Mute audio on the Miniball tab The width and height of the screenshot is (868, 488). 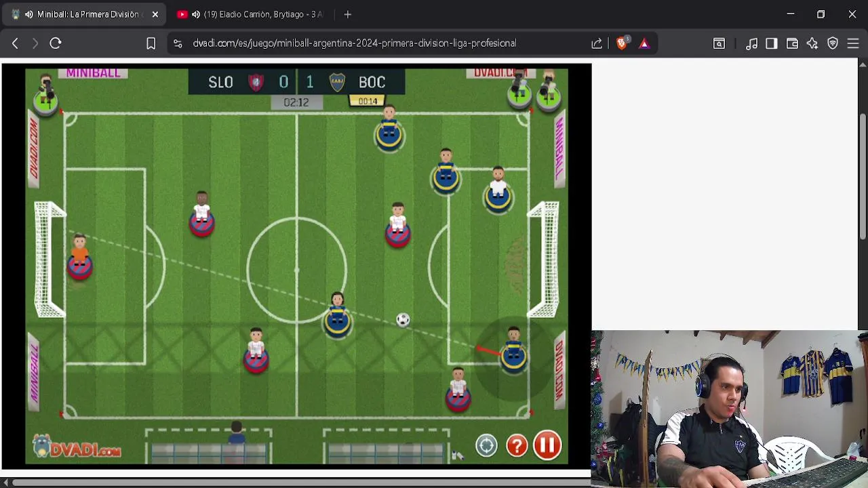[29, 14]
